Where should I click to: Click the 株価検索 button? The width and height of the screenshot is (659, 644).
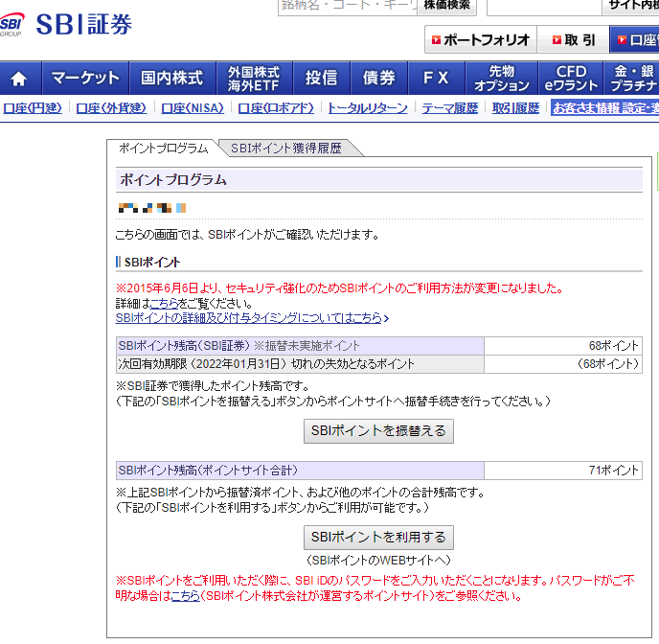tap(446, 6)
